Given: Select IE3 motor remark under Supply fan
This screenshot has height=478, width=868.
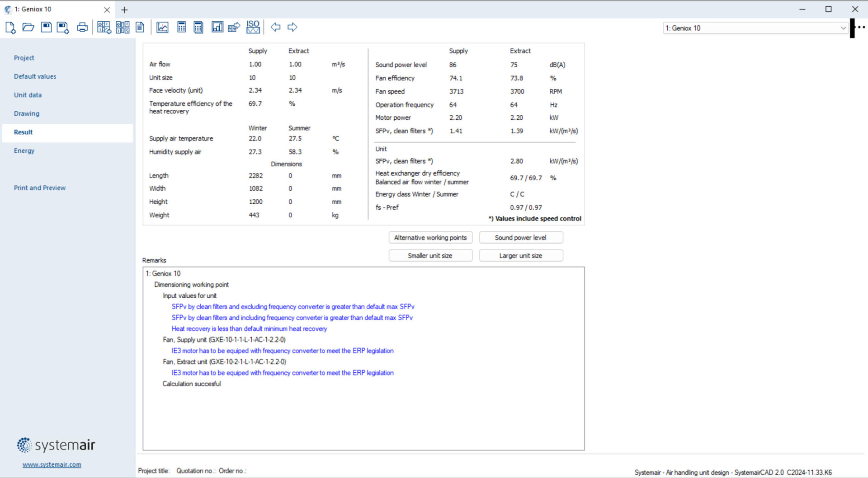Looking at the screenshot, I should 283,351.
